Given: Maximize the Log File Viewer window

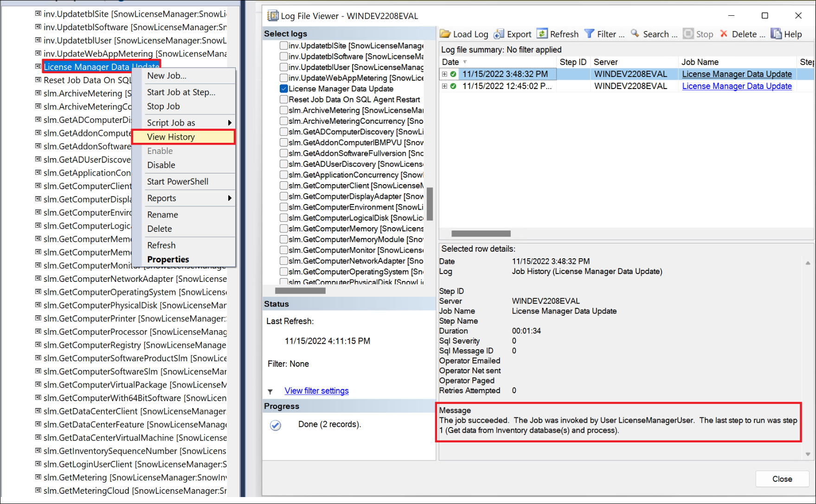Looking at the screenshot, I should [765, 16].
